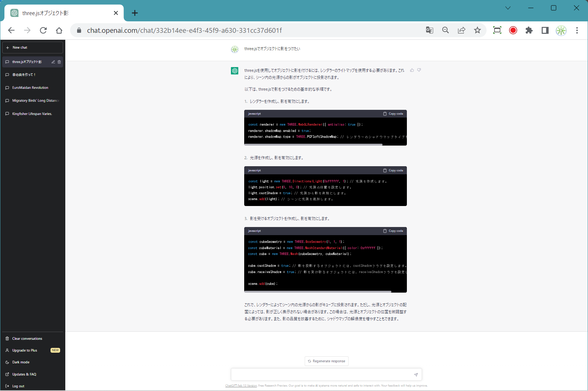
Task: Open the EuroMaidan Revolution chat
Action: [x=30, y=88]
